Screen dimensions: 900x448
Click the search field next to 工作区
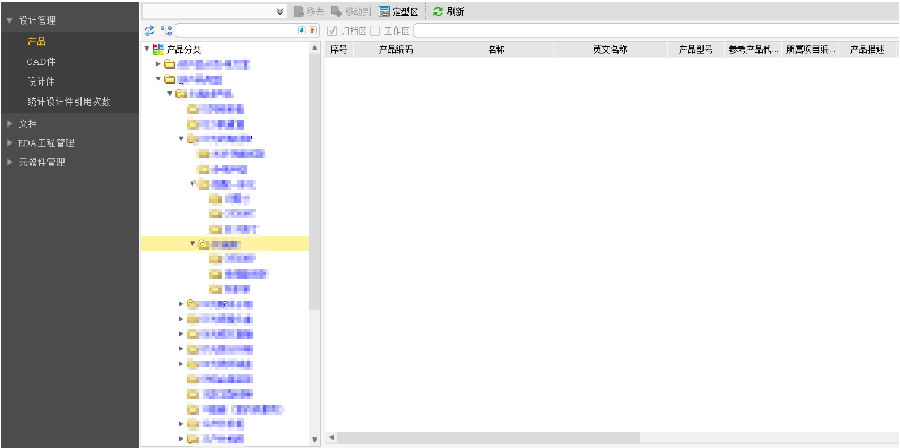(656, 31)
